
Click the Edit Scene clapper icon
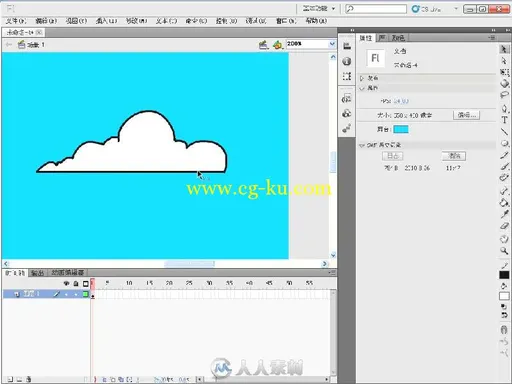tap(263, 44)
